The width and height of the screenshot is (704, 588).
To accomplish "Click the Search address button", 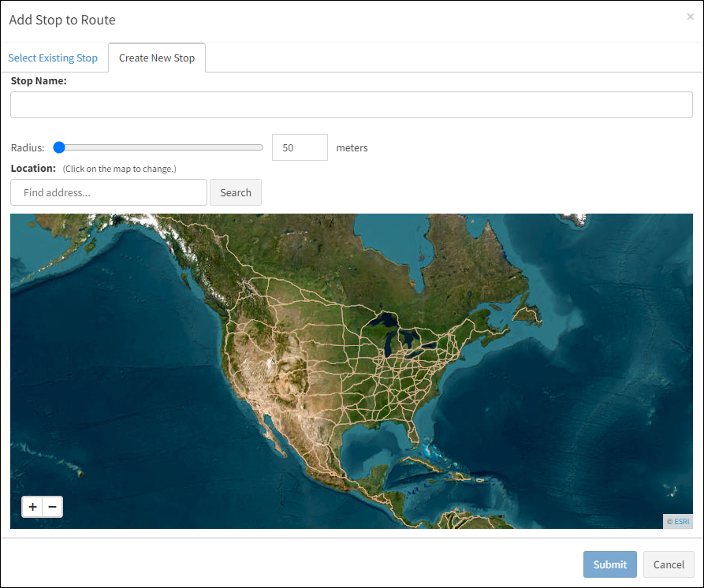I will click(236, 192).
